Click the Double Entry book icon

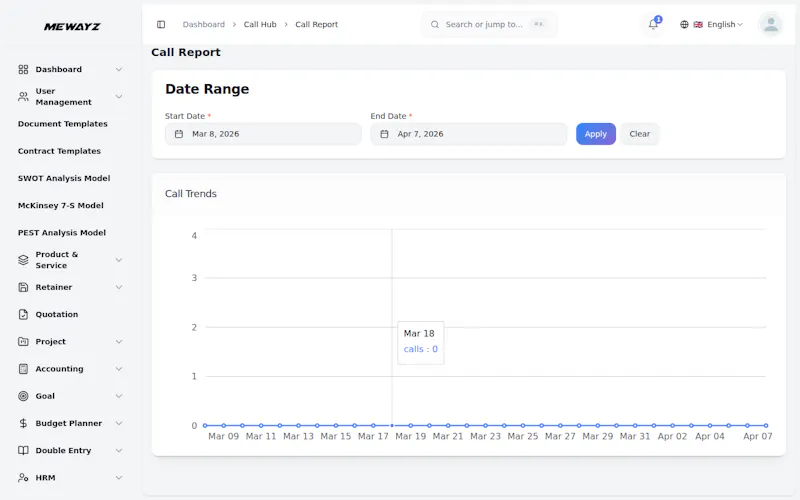pos(23,451)
